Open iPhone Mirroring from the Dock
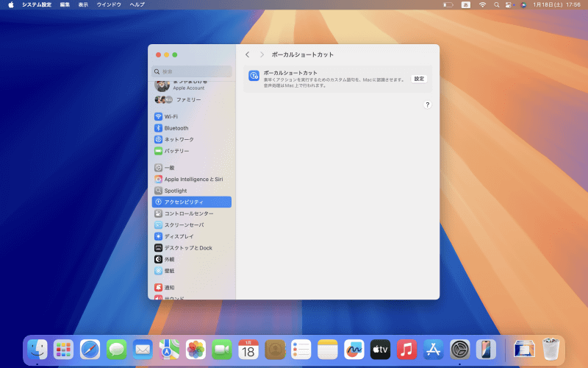This screenshot has width=588, height=368. point(486,350)
